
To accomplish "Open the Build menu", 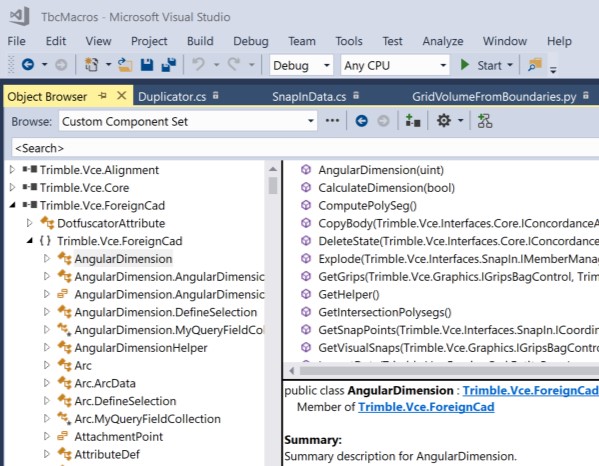I will [200, 41].
